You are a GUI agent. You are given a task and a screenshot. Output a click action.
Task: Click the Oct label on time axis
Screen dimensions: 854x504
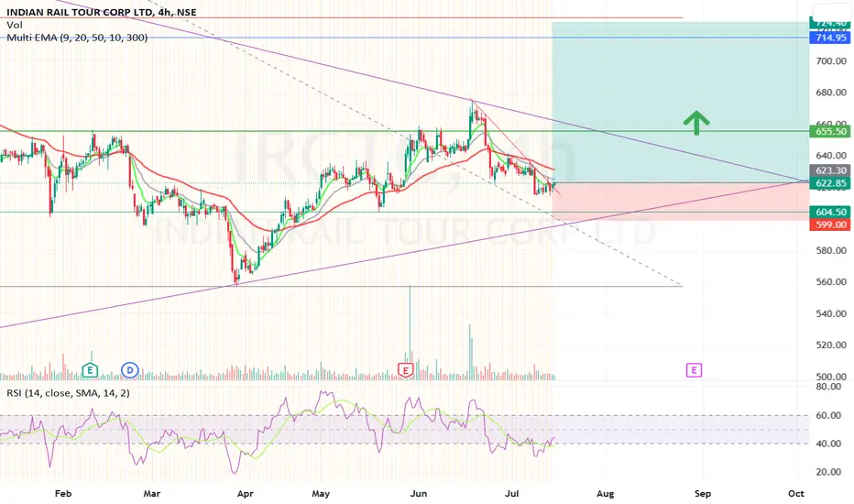[796, 494]
